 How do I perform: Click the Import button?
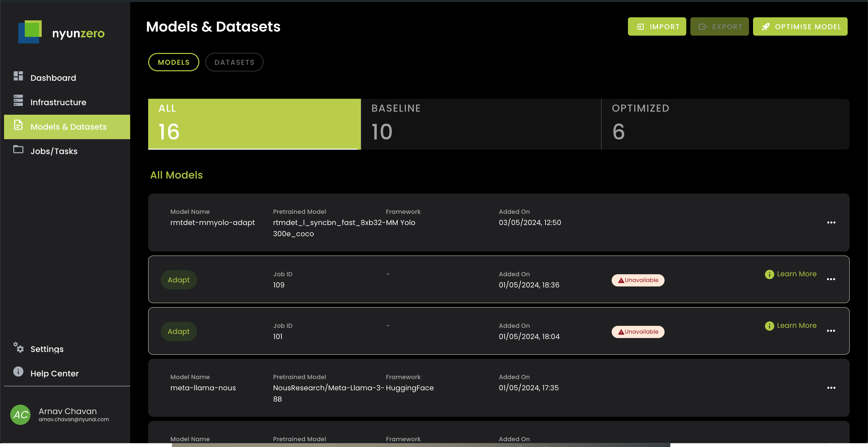(x=657, y=27)
